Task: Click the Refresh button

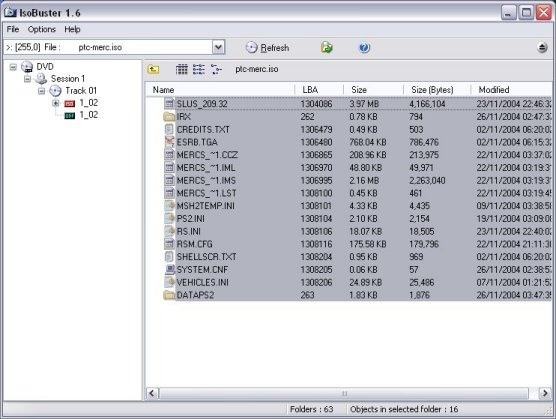Action: coord(267,48)
